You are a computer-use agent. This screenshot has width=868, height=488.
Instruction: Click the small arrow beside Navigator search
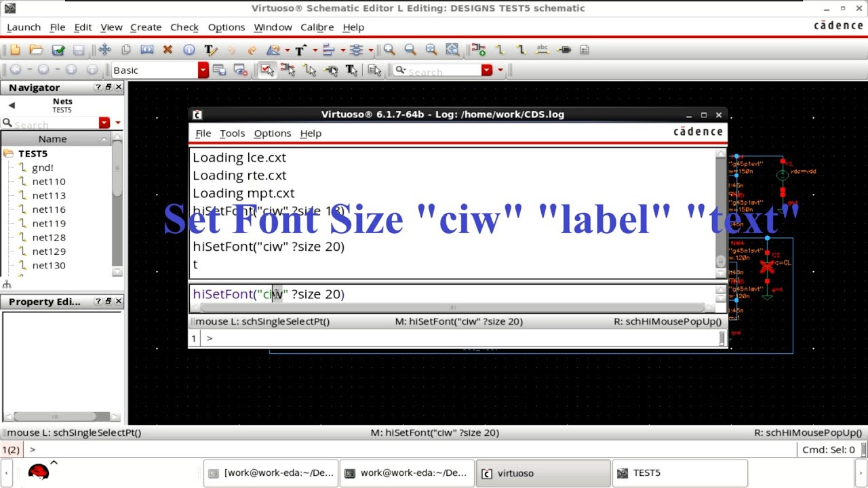click(x=117, y=123)
